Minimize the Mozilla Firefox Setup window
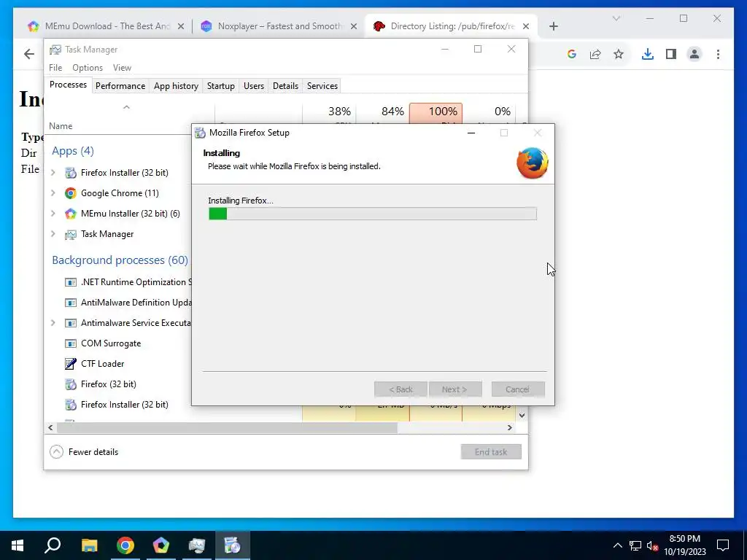This screenshot has height=560, width=747. 471,133
